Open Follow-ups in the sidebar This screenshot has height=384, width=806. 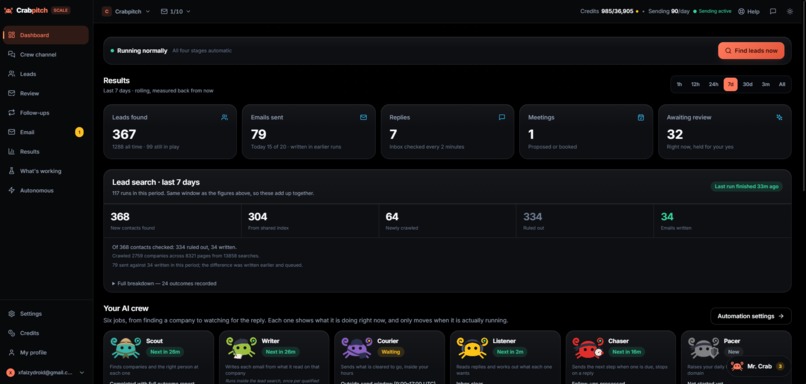[45, 113]
